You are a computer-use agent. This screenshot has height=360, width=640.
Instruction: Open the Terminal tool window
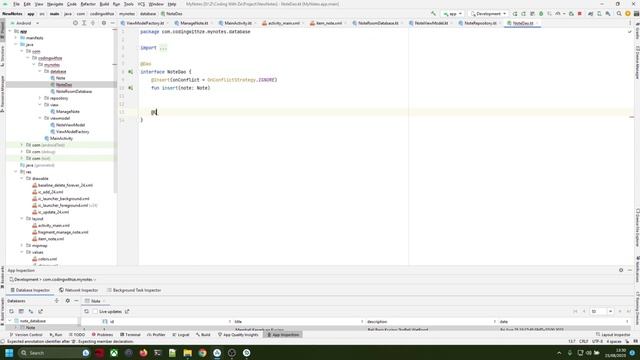click(130, 335)
